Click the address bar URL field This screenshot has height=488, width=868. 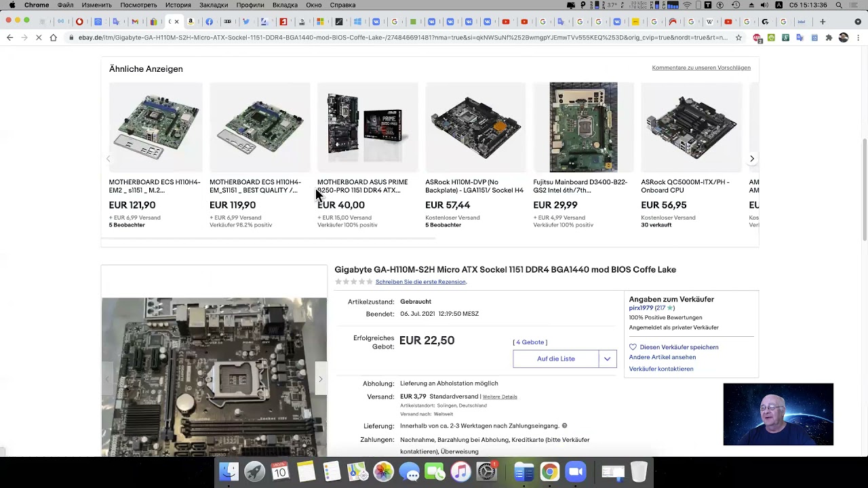pyautogui.click(x=403, y=38)
